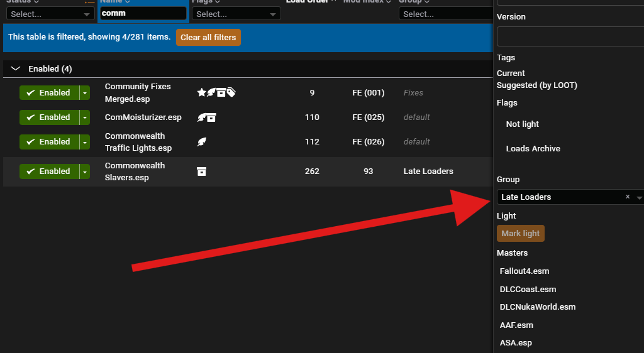Select Commonwealth Slavers.esp plugin name
This screenshot has width=644, height=353.
pyautogui.click(x=135, y=171)
